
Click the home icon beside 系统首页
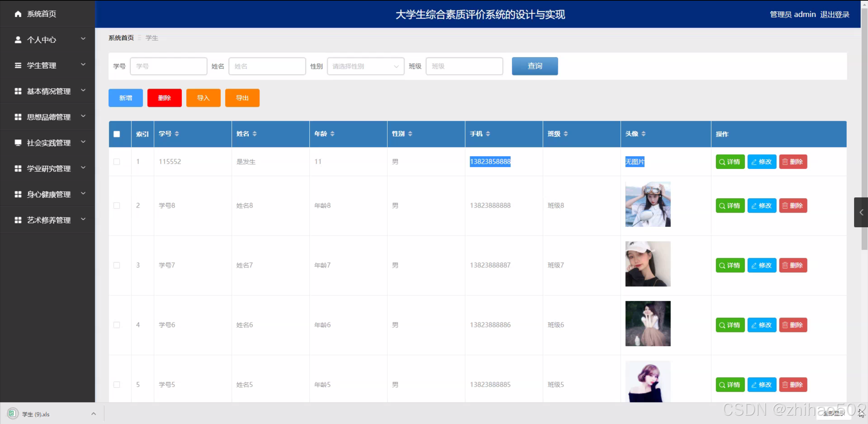[x=18, y=14]
